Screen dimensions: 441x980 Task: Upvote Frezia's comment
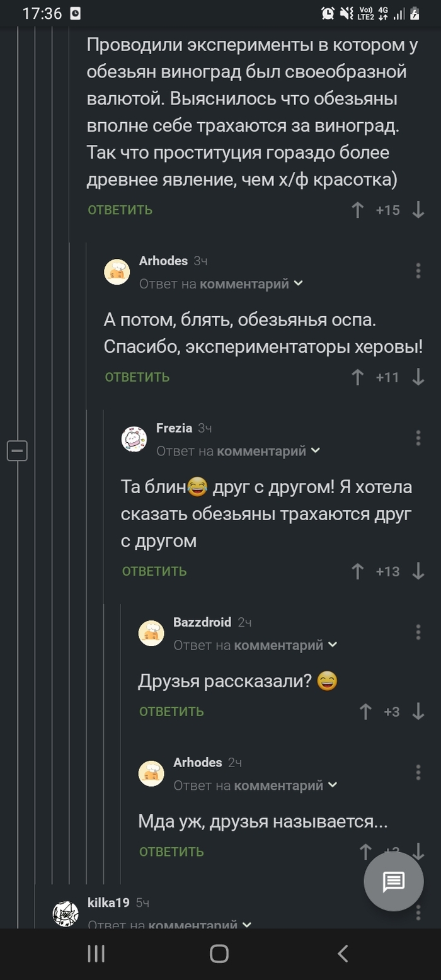click(357, 571)
